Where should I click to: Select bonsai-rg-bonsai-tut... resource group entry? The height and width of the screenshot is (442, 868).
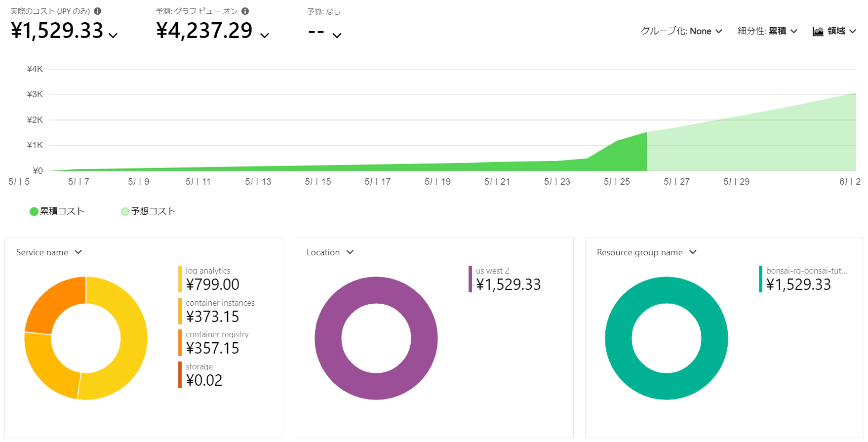(x=803, y=279)
